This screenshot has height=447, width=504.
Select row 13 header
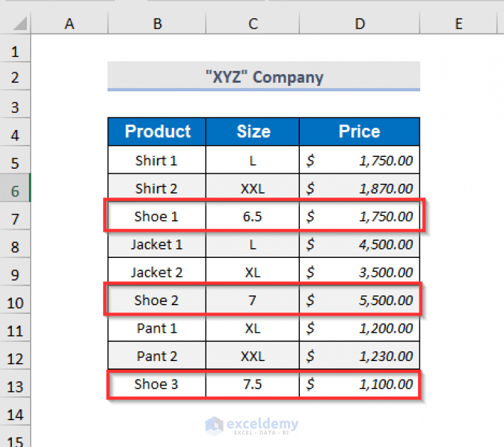point(15,383)
